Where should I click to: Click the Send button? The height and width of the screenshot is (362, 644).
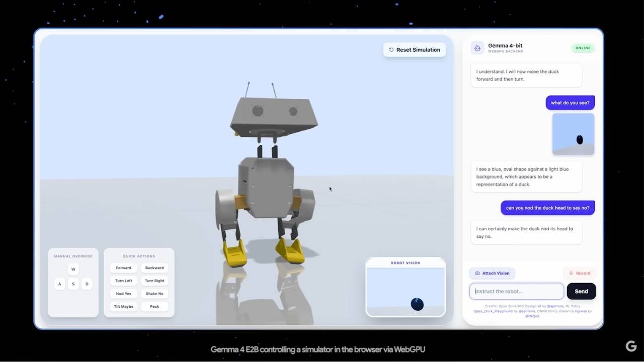click(x=581, y=291)
